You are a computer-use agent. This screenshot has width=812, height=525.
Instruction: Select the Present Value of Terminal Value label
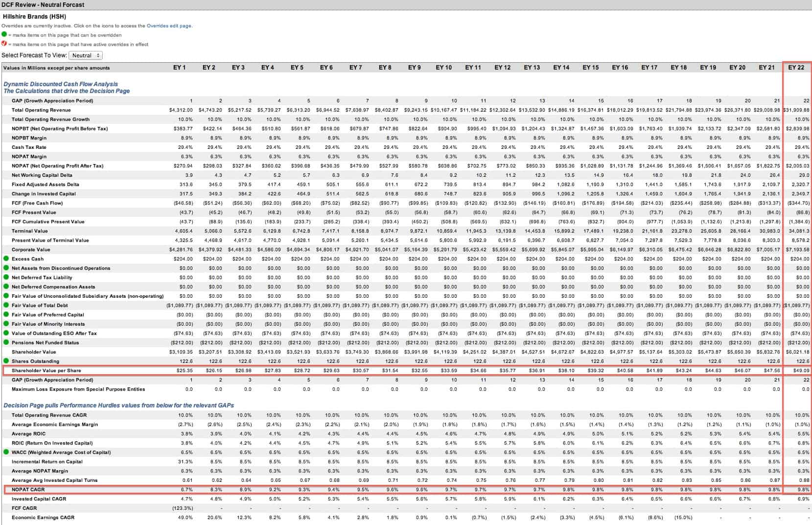tap(50, 240)
